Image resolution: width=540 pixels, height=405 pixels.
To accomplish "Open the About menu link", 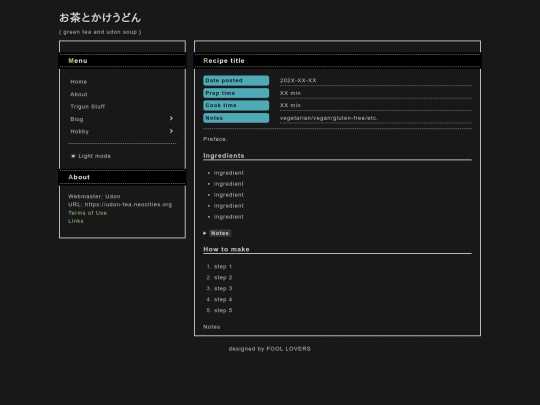I will coord(79,94).
